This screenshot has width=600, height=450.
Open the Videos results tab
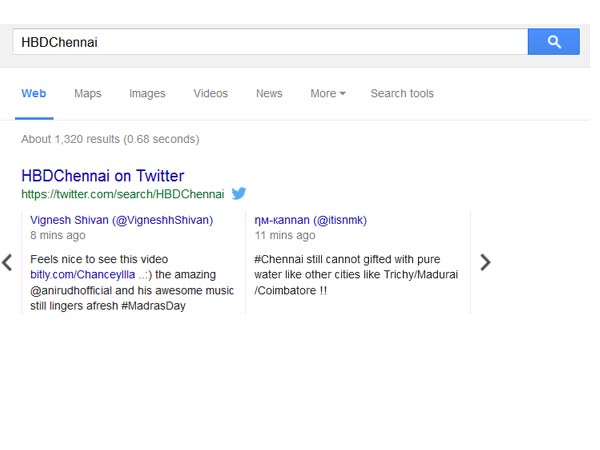(210, 93)
